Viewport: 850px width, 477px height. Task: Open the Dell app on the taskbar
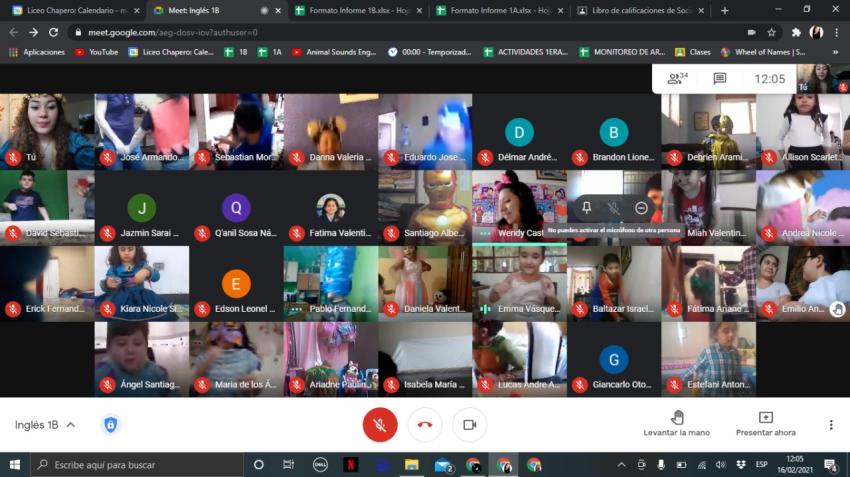click(x=320, y=465)
